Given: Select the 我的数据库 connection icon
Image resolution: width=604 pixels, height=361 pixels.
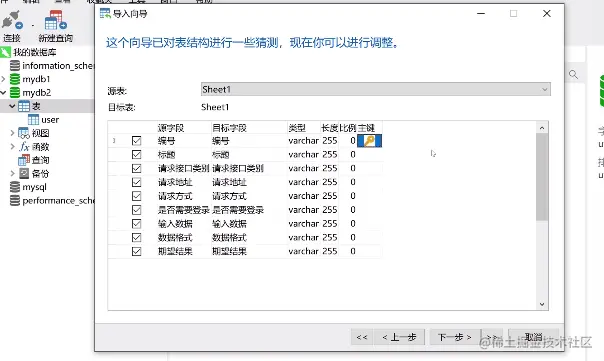Looking at the screenshot, I should pos(5,52).
